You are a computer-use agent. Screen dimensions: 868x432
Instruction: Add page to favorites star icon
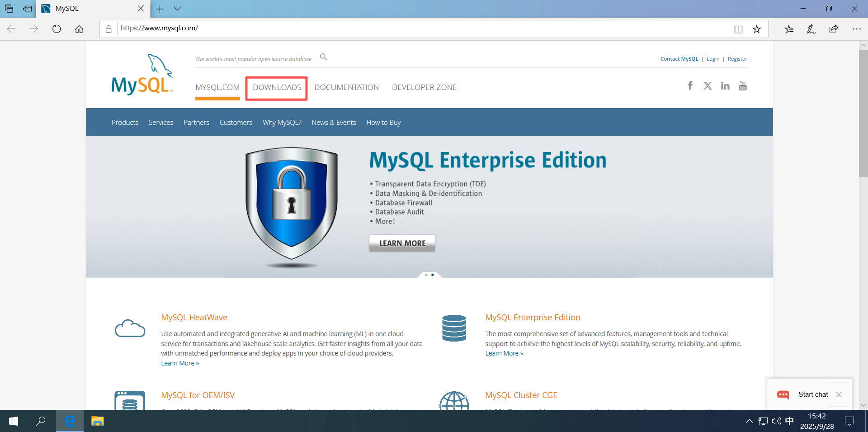757,29
